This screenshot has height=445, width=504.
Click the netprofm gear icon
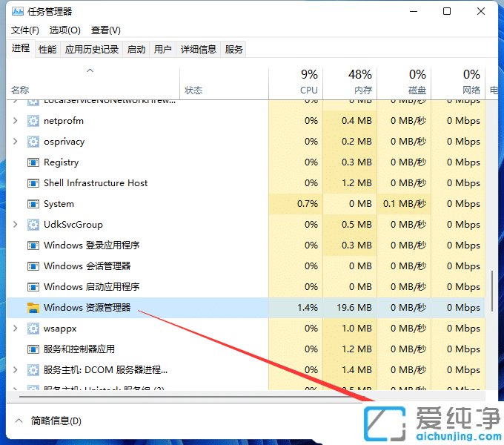point(33,121)
